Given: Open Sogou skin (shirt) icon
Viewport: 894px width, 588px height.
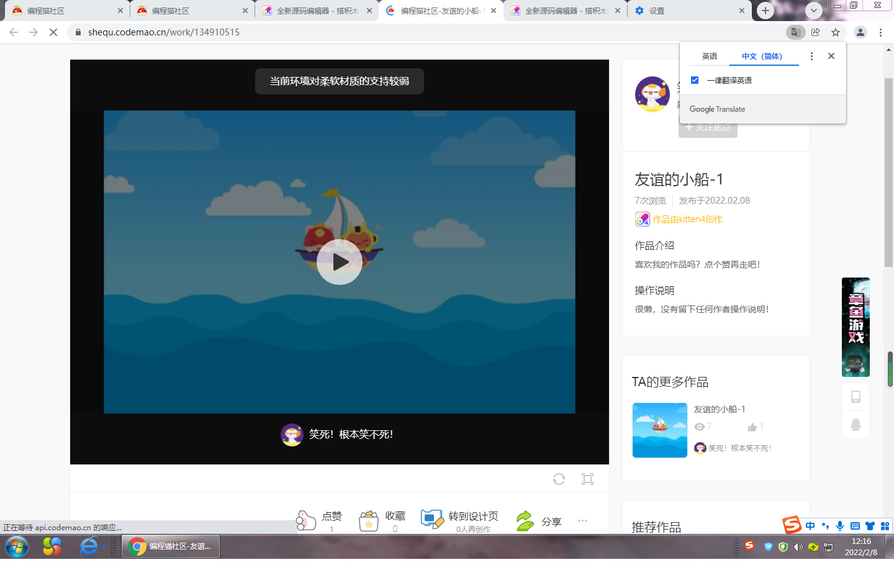Looking at the screenshot, I should [x=870, y=526].
